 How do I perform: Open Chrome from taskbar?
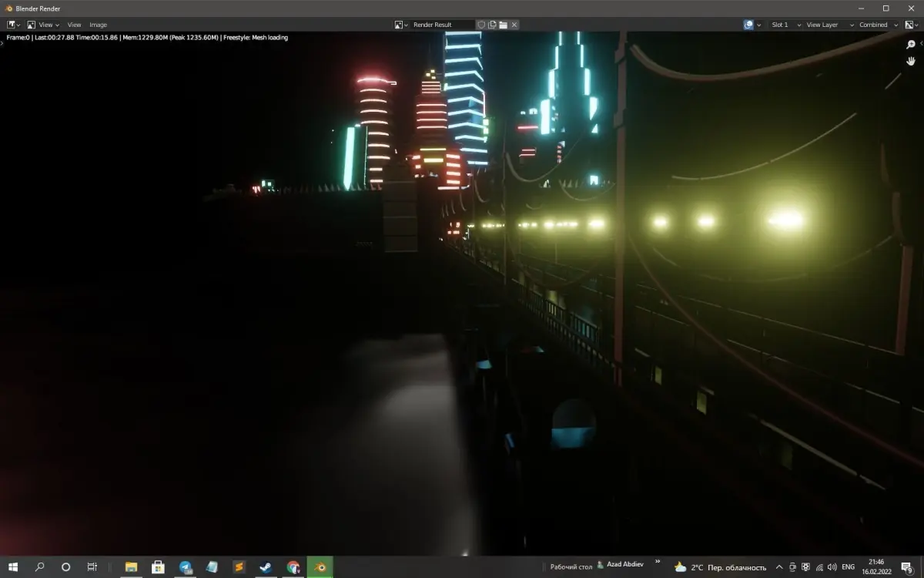tap(293, 567)
